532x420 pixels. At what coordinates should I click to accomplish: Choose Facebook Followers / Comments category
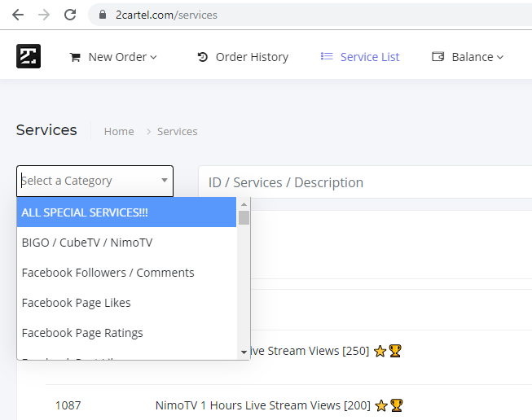126,273
